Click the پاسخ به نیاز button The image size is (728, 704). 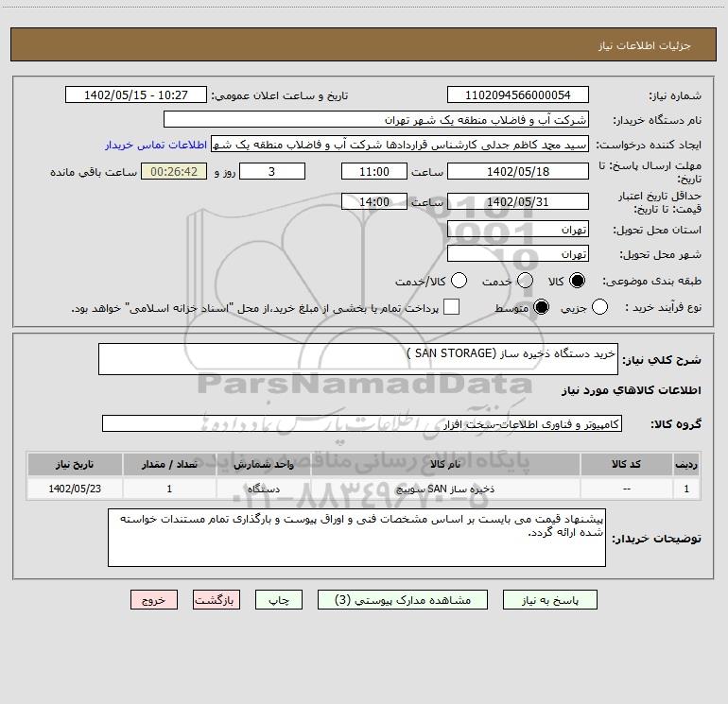coord(550,600)
